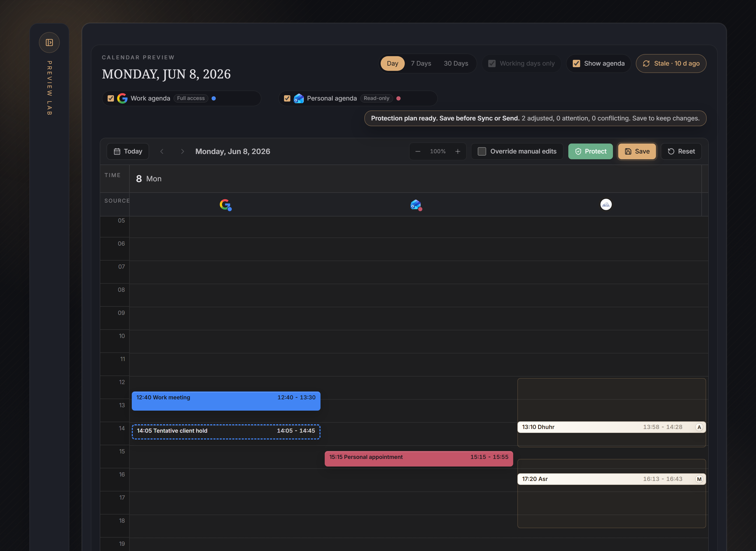
Task: Switch to the Day view tab
Action: (x=392, y=63)
